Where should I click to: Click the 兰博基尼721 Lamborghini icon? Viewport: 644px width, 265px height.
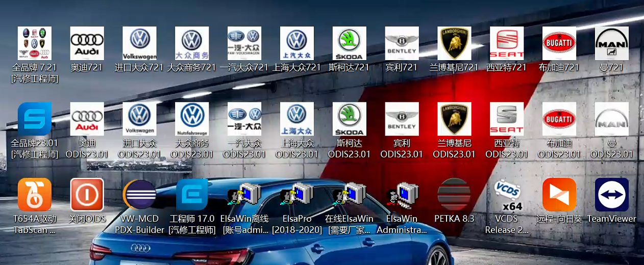pyautogui.click(x=454, y=44)
